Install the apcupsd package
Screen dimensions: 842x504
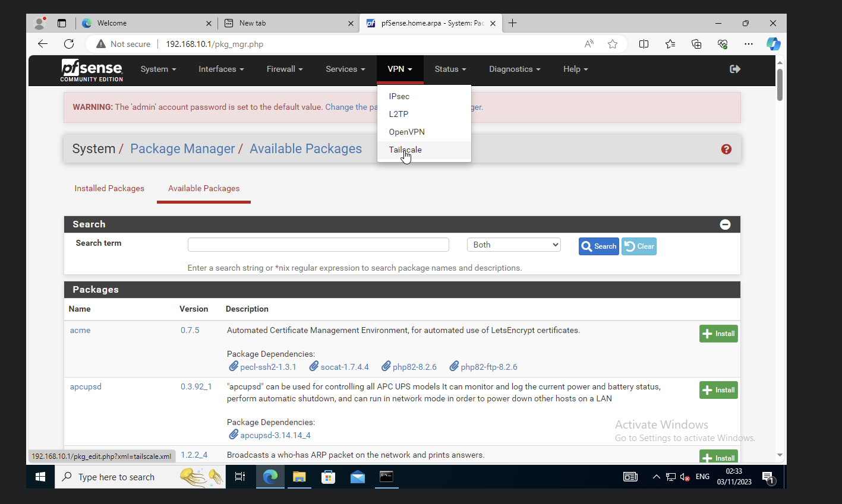click(x=718, y=390)
